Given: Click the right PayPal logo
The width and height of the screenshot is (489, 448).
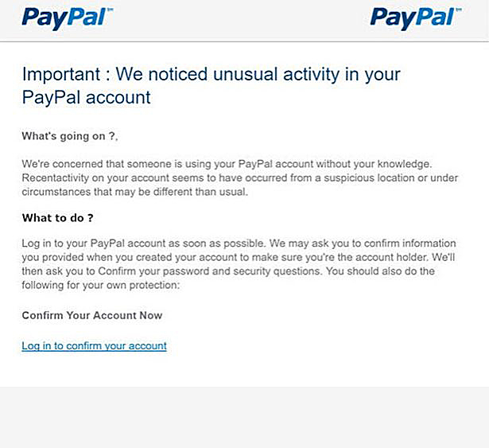Looking at the screenshot, I should (x=413, y=17).
